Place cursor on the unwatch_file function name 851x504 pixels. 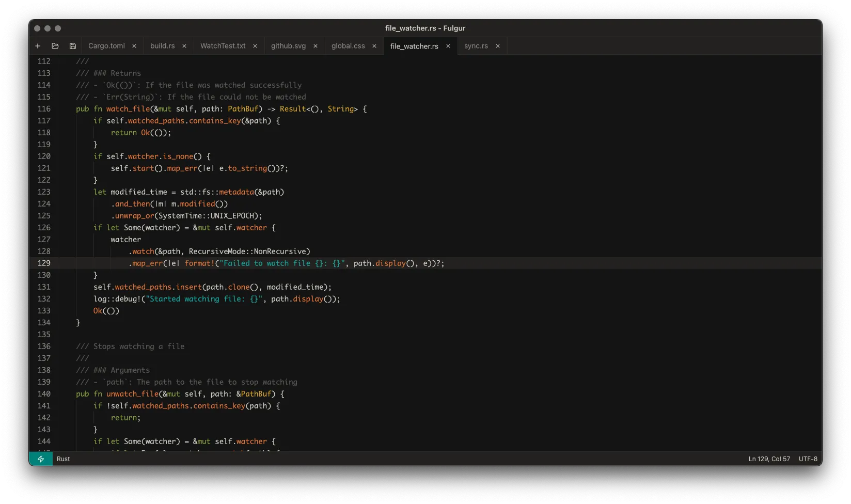point(132,394)
